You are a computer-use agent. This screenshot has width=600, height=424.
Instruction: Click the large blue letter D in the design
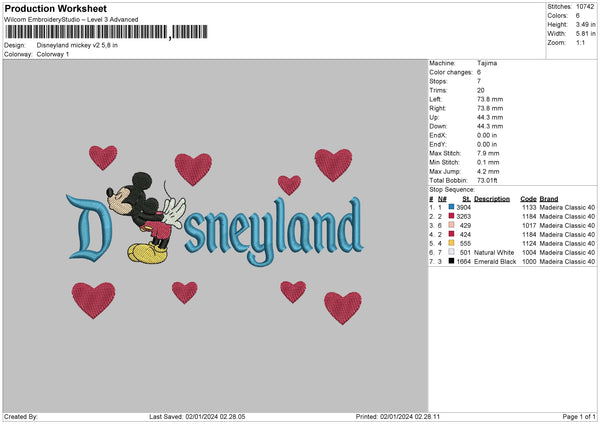pos(89,227)
